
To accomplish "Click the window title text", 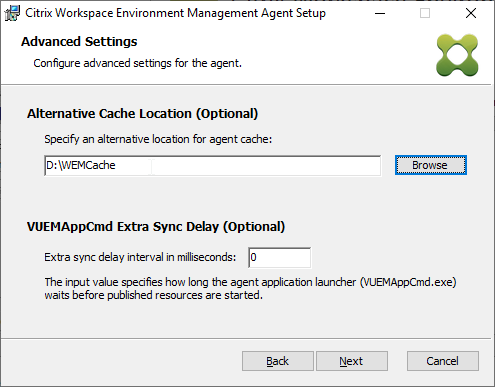I will (x=175, y=13).
